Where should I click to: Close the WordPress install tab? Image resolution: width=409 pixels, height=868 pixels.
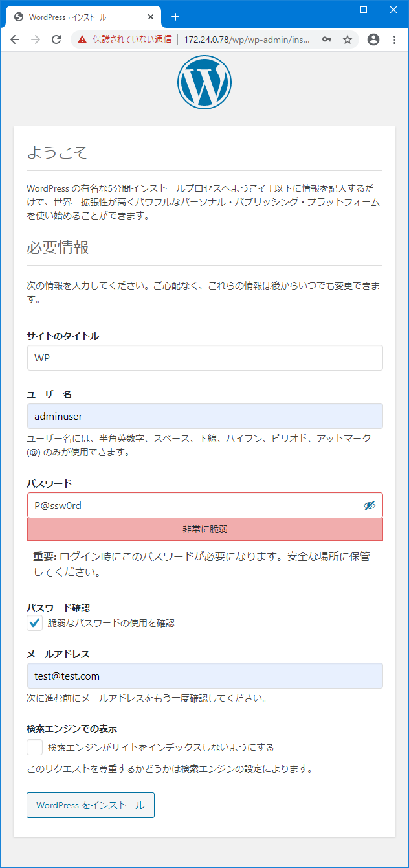click(x=151, y=17)
